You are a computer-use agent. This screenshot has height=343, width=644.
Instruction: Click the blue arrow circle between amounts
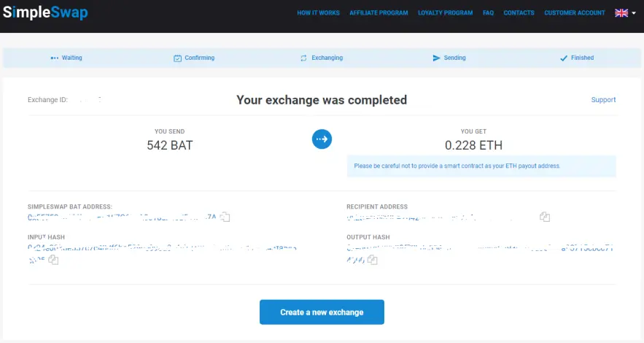pos(322,139)
